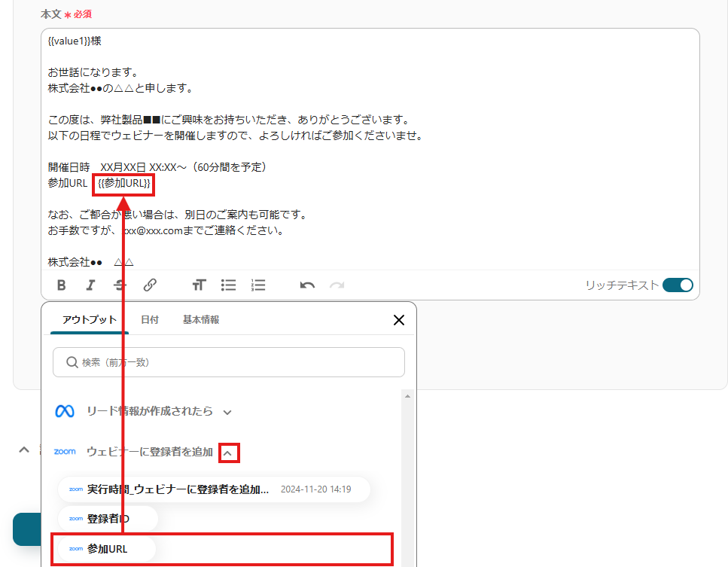Insert a numbered list
The image size is (728, 567).
[x=258, y=285]
